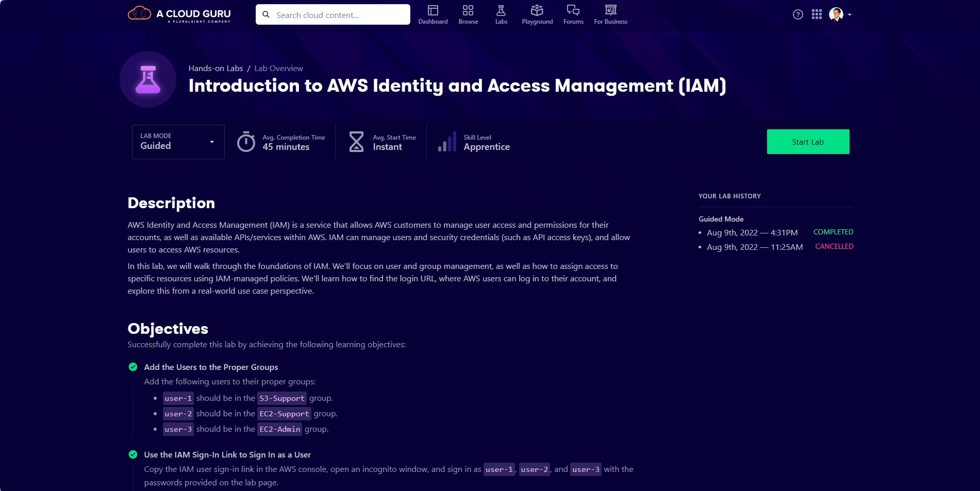This screenshot has width=980, height=491.
Task: Open the Playground nav item
Action: 537,14
